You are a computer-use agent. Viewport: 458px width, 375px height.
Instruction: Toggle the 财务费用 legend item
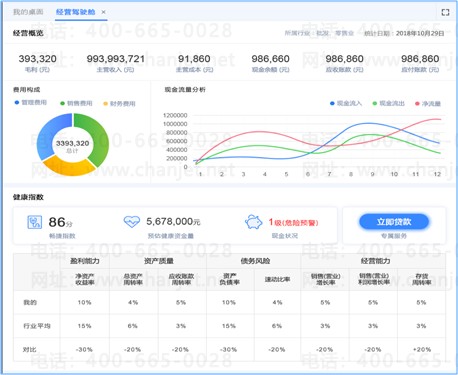click(x=119, y=104)
